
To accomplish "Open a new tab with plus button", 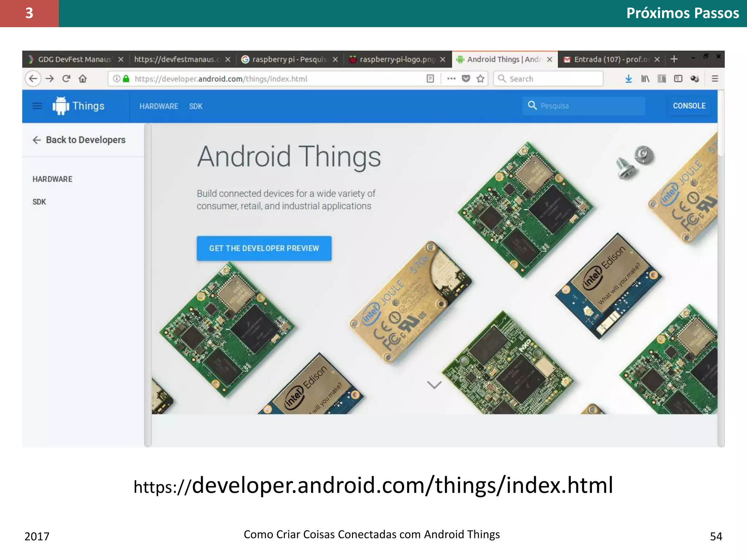I will (x=674, y=59).
